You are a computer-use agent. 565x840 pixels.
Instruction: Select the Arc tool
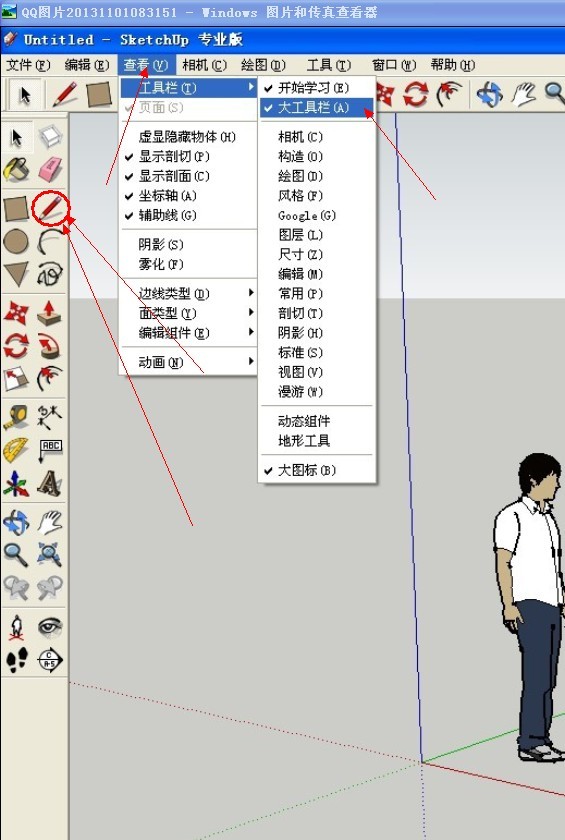[x=50, y=242]
